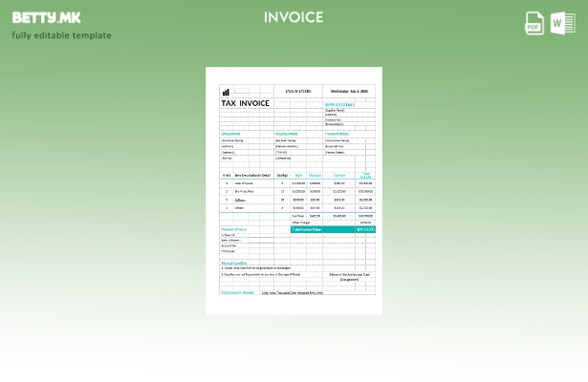Click the Payment of Terms section label
The height and width of the screenshot is (382, 588).
click(234, 229)
